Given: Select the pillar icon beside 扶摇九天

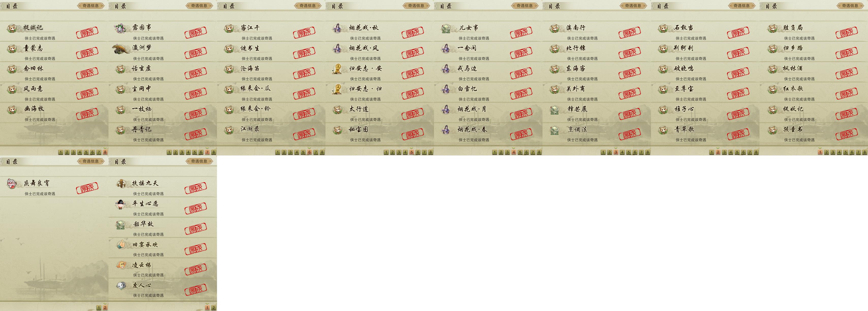Looking at the screenshot, I should (x=121, y=184).
